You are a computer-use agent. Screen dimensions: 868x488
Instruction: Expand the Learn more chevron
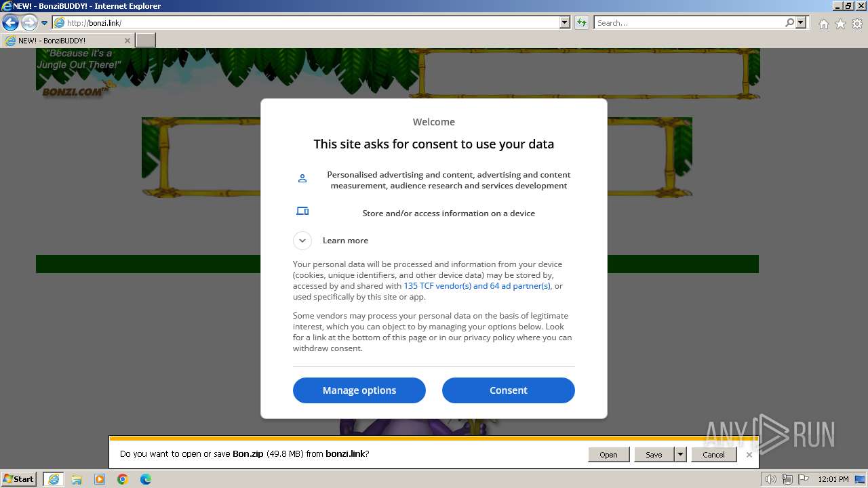pyautogui.click(x=302, y=241)
